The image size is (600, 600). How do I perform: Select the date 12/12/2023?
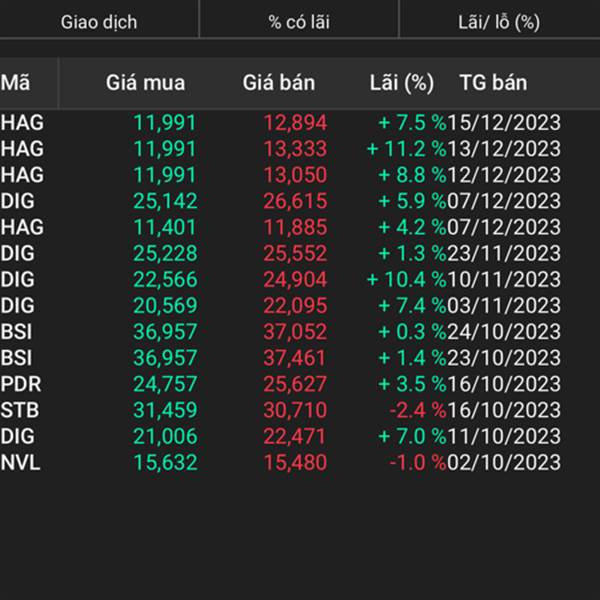(x=504, y=175)
